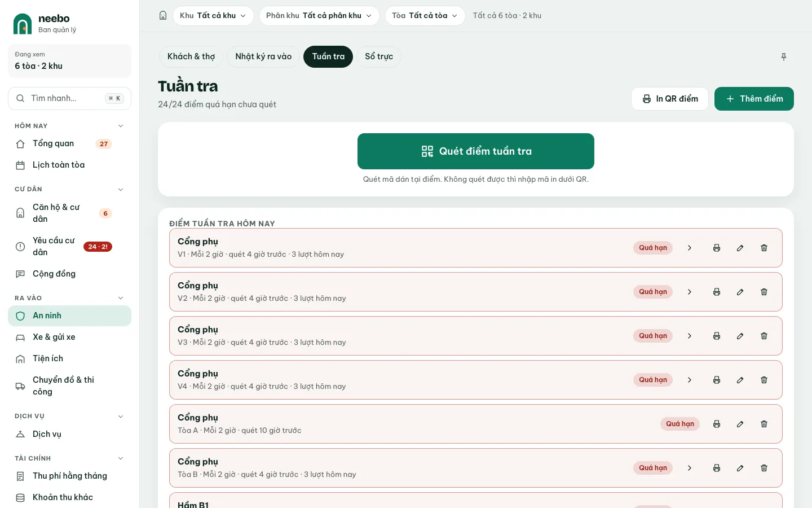
Task: Open the Tòa dropdown filter
Action: [x=425, y=16]
